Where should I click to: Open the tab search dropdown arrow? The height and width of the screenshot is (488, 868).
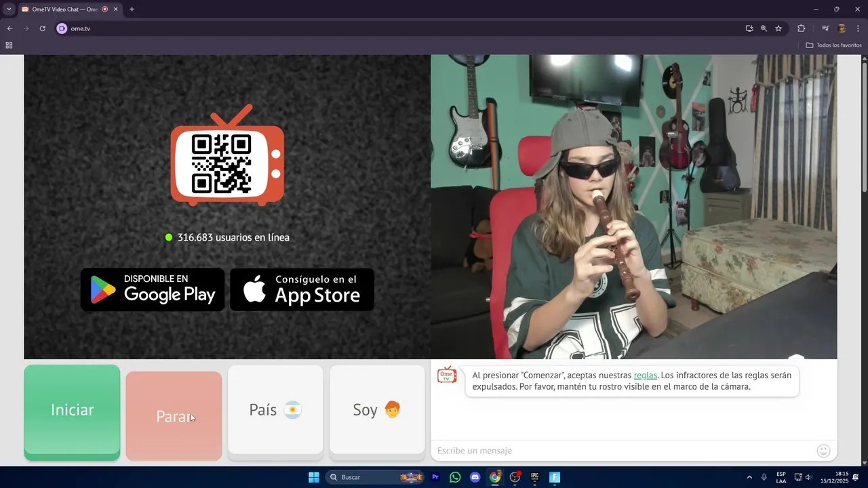(x=9, y=9)
